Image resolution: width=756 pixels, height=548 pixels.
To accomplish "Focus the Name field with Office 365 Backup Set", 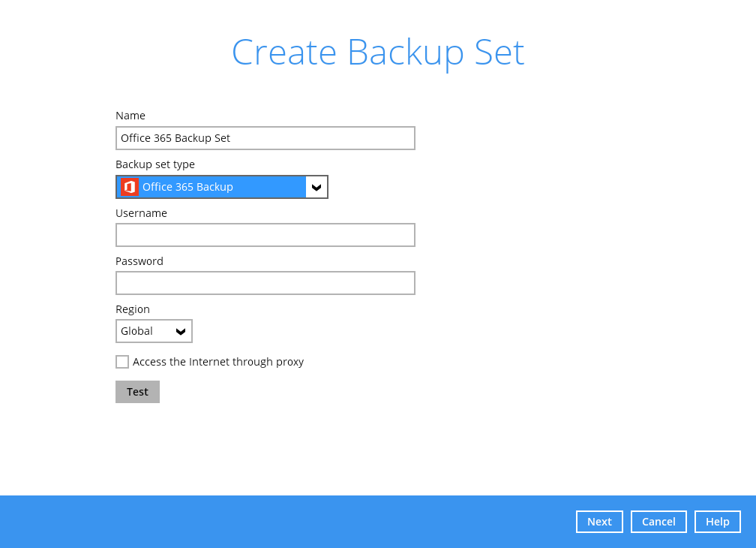I will click(x=265, y=138).
